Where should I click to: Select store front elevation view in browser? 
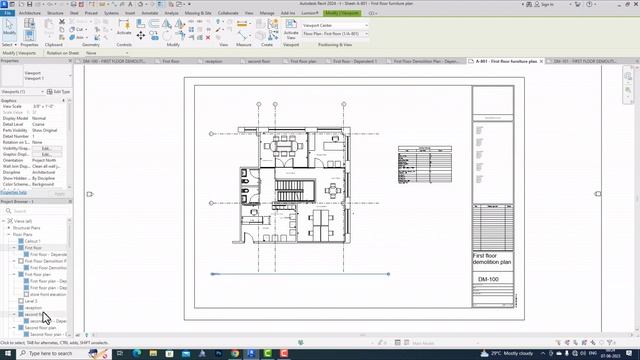[45, 294]
